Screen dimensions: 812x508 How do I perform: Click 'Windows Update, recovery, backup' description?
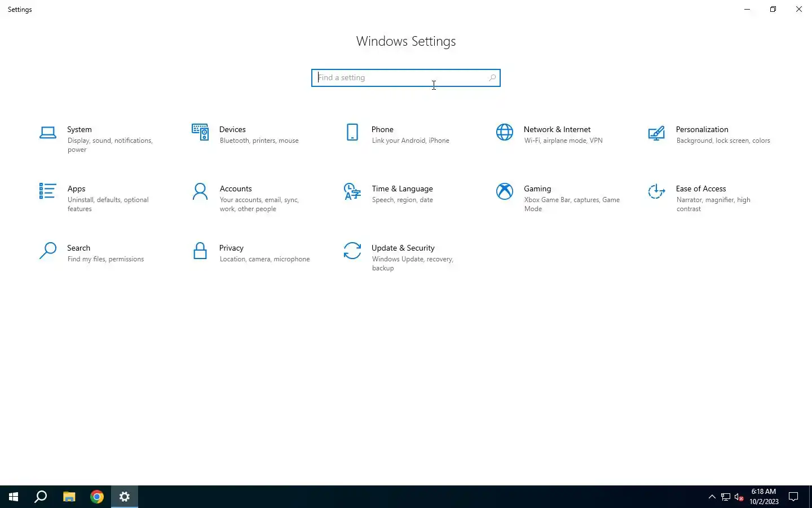[413, 264]
